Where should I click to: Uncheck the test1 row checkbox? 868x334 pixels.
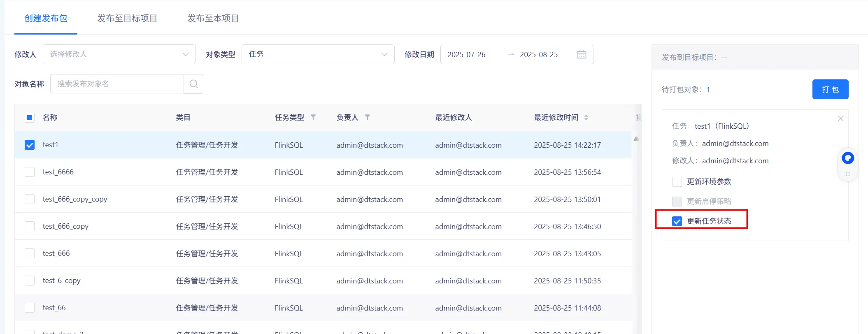[30, 145]
